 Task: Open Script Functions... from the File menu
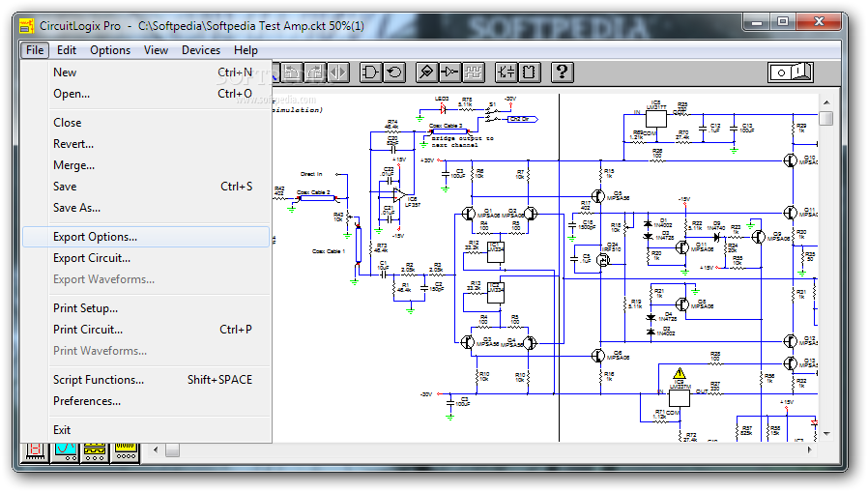[147, 380]
